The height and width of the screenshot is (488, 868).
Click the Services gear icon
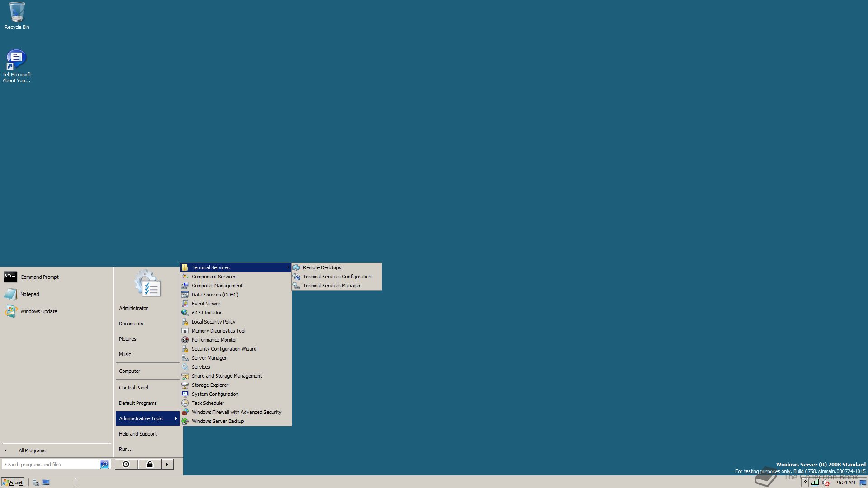pyautogui.click(x=185, y=367)
